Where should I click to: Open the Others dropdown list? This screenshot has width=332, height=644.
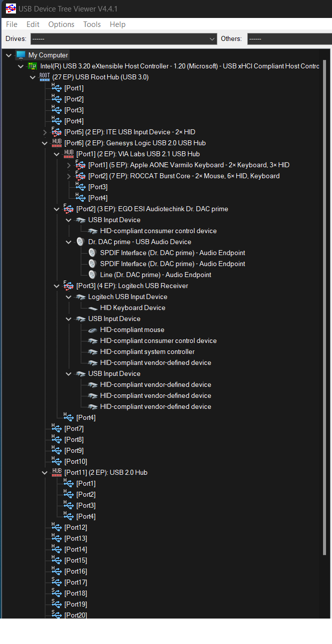(289, 38)
